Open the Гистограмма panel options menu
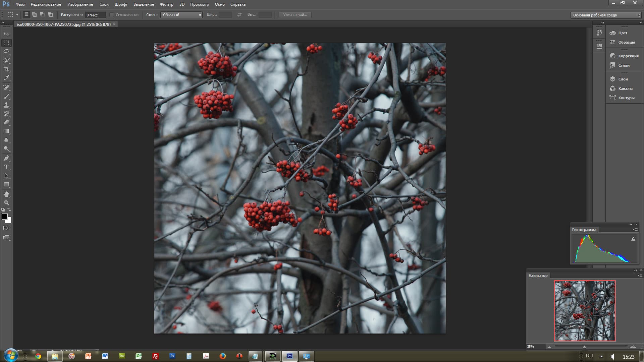Image resolution: width=644 pixels, height=362 pixels. click(x=635, y=230)
